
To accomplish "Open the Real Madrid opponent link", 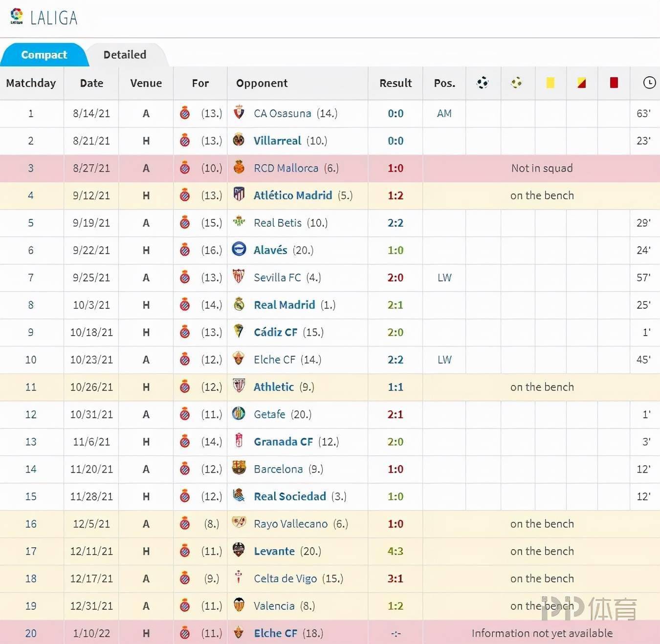I will [285, 305].
